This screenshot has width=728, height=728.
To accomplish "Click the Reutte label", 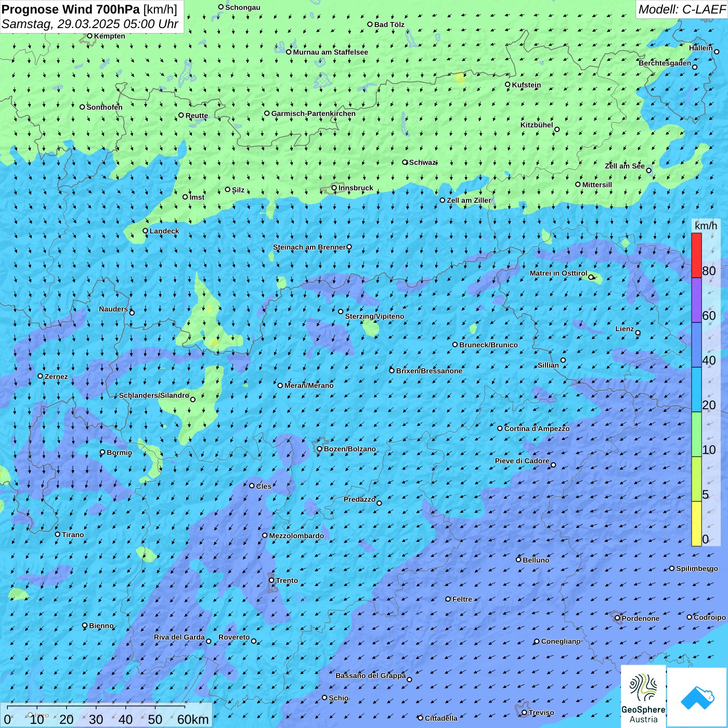I will click(x=197, y=115).
